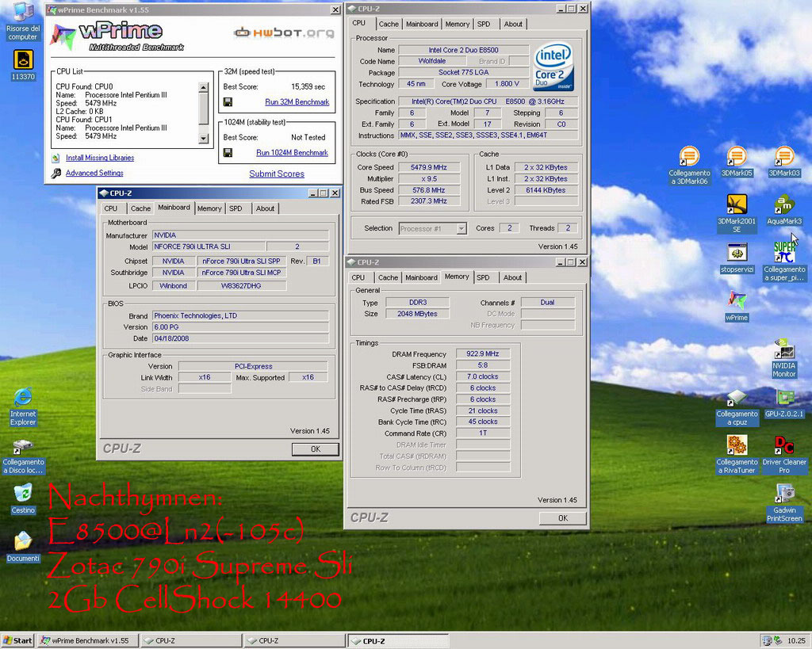812x649 pixels.
Task: Launch 3DMark2001 SE desktop shortcut
Action: 737,213
